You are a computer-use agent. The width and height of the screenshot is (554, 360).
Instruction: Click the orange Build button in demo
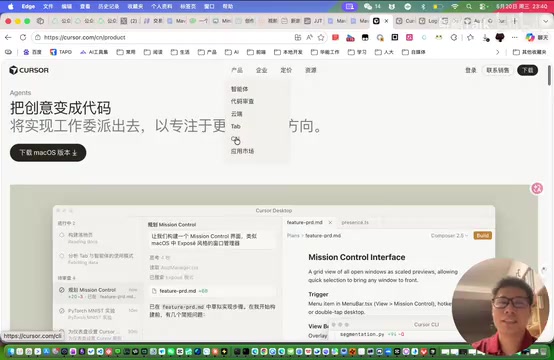483,236
